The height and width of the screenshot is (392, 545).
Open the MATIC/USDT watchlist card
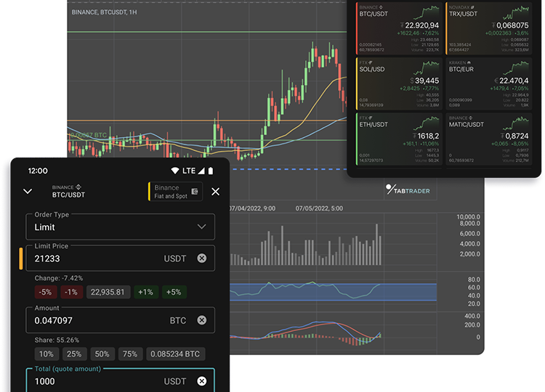point(489,139)
